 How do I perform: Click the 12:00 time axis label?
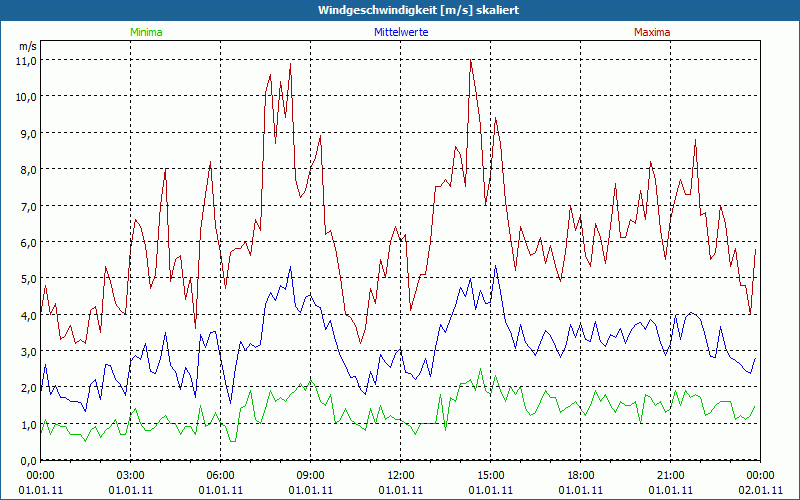tap(401, 476)
